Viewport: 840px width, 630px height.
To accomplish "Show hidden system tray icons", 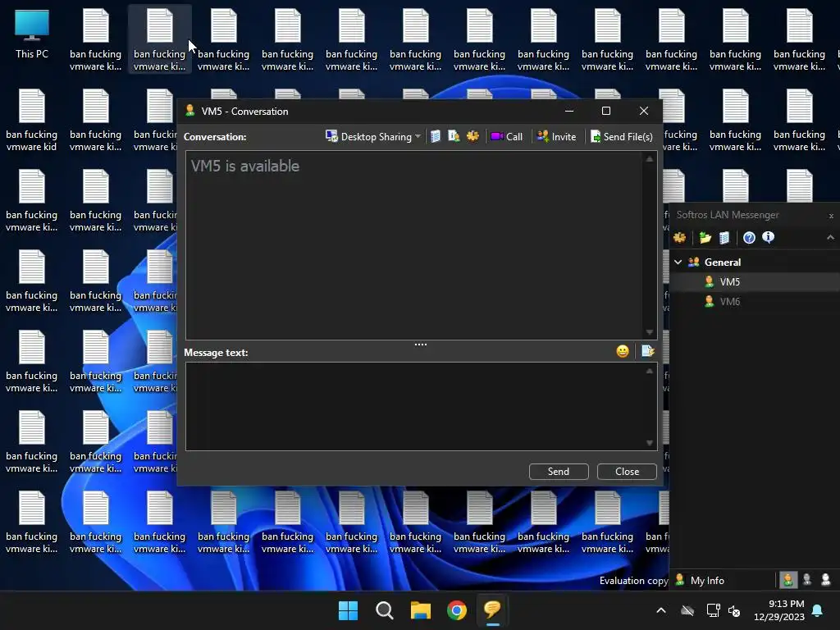I will tap(661, 610).
